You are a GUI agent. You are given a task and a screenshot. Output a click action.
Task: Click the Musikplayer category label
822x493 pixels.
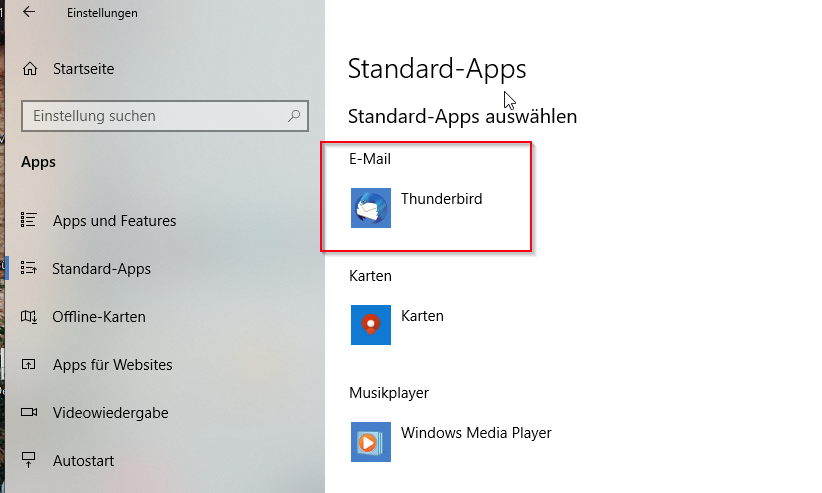point(389,393)
